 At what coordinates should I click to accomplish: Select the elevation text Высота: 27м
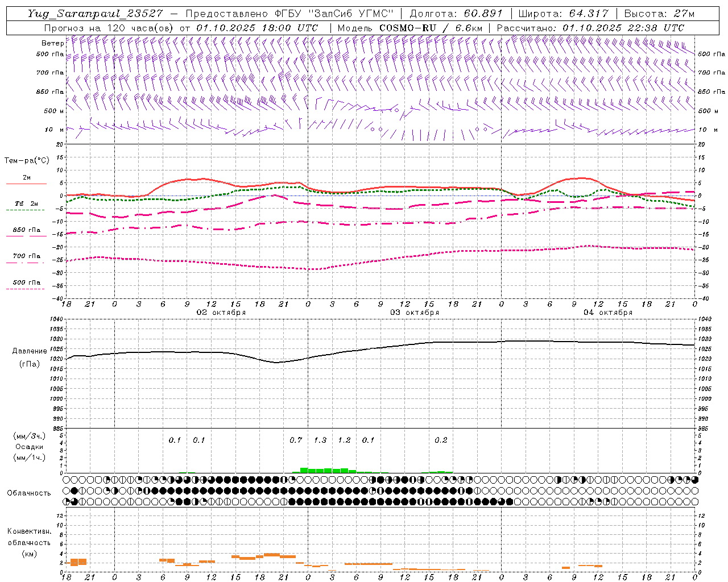[659, 14]
